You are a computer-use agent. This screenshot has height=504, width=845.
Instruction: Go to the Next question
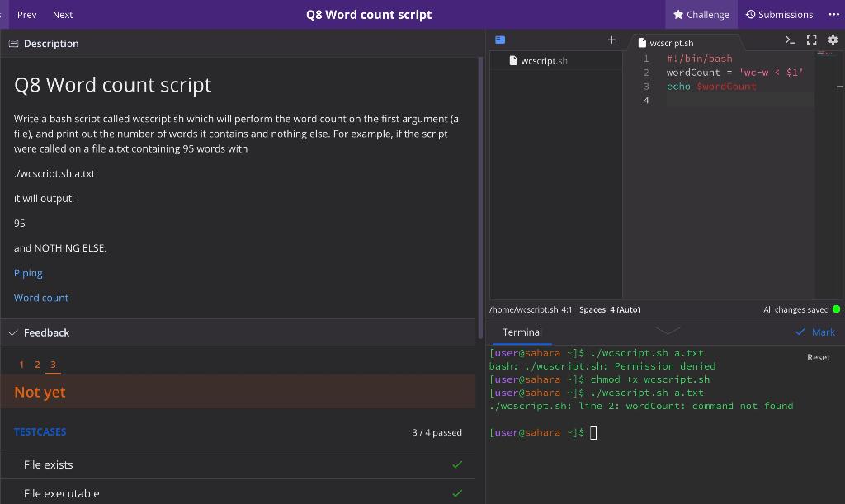[x=63, y=14]
